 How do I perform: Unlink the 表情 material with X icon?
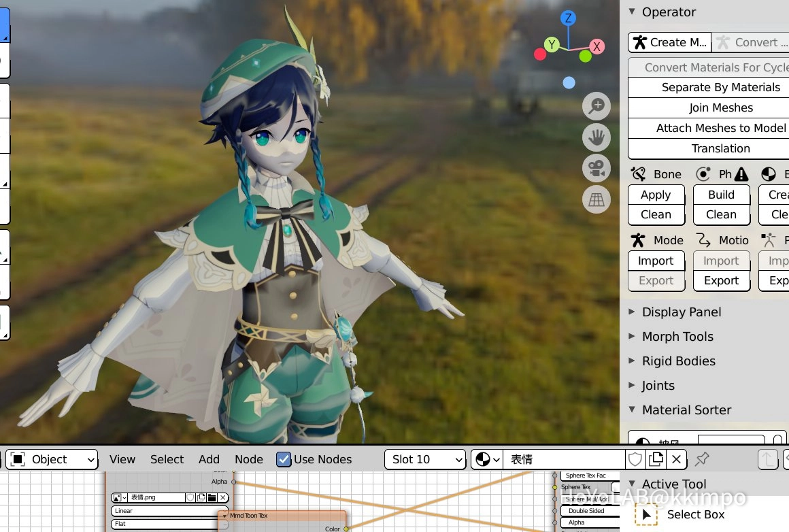[x=676, y=459]
